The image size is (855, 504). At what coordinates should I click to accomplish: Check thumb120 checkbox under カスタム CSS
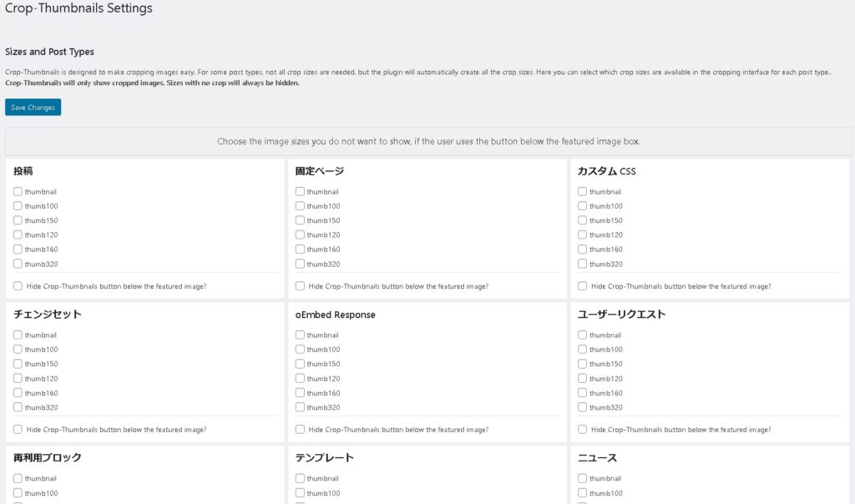[582, 235]
